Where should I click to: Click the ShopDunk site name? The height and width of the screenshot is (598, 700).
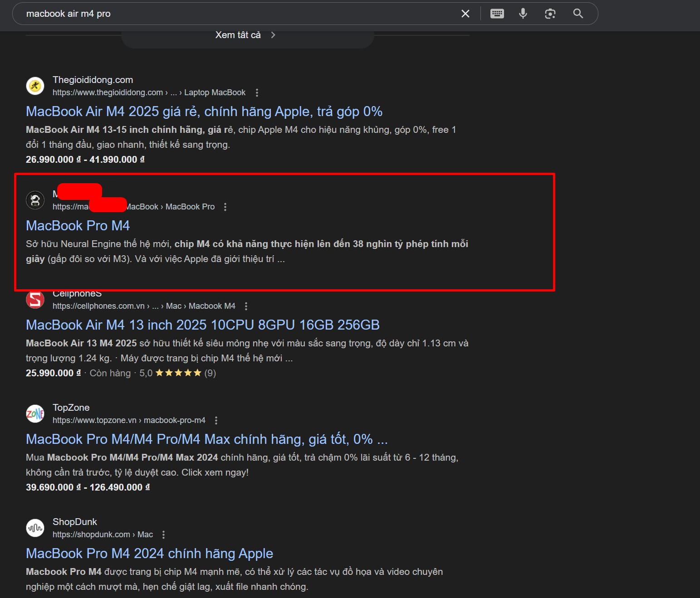tap(75, 522)
